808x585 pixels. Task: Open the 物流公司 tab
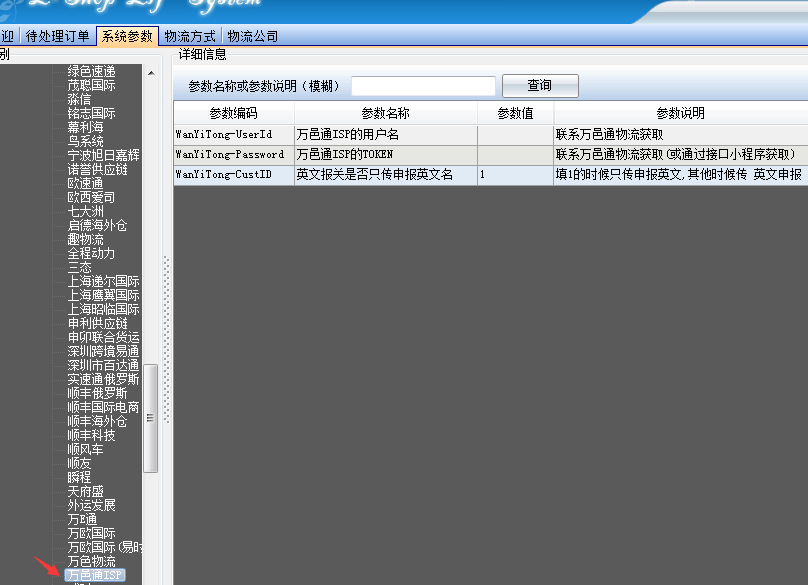(252, 36)
